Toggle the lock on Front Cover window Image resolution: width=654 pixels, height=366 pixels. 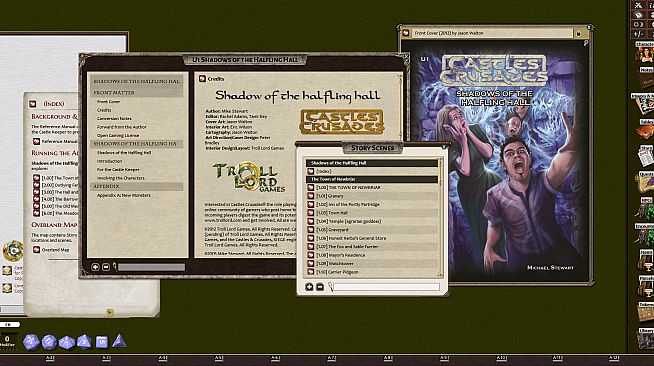click(x=579, y=33)
